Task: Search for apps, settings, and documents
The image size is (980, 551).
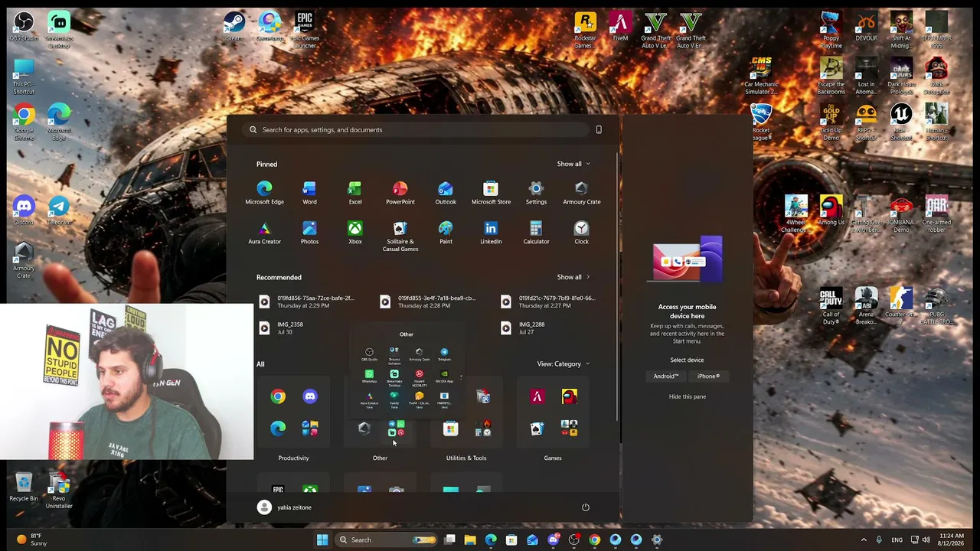Action: click(417, 130)
